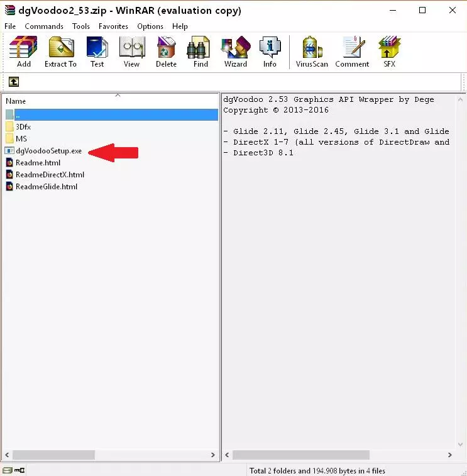This screenshot has width=467, height=476.
Task: Select 'Readme.html' file name
Action: pos(38,163)
